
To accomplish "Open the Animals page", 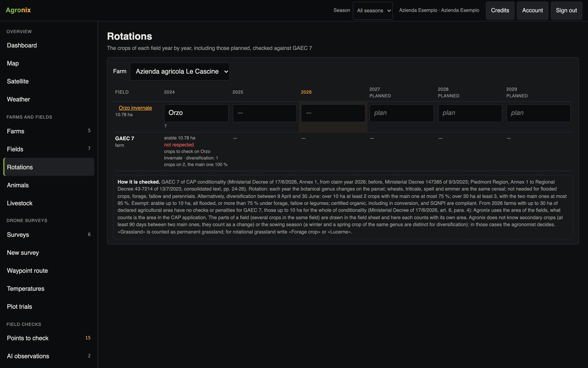I will 49,185.
